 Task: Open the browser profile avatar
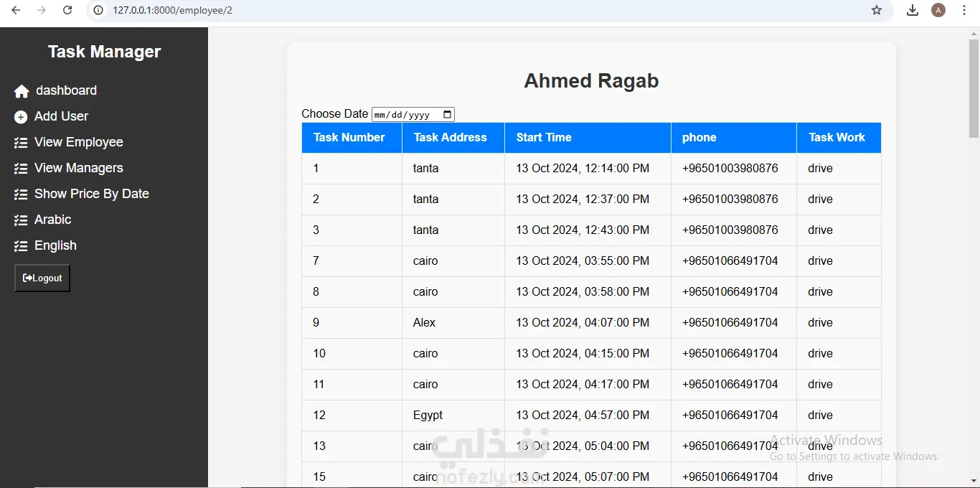938,10
